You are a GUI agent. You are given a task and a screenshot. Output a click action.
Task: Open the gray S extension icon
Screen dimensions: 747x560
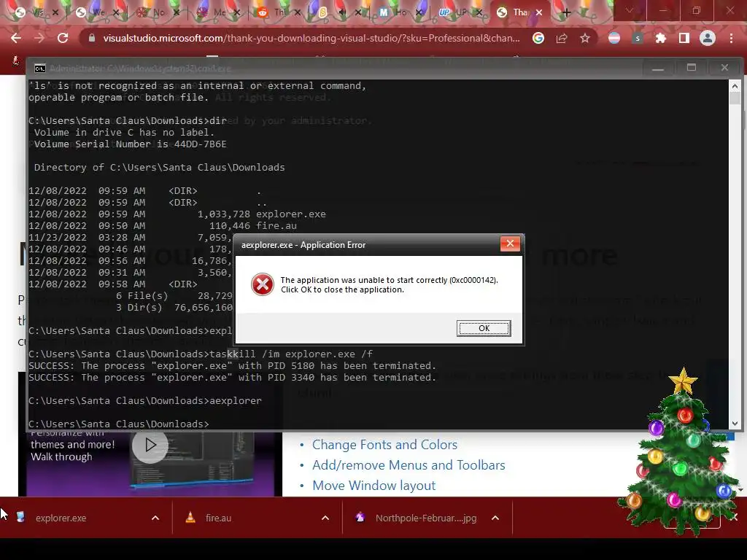tap(638, 38)
